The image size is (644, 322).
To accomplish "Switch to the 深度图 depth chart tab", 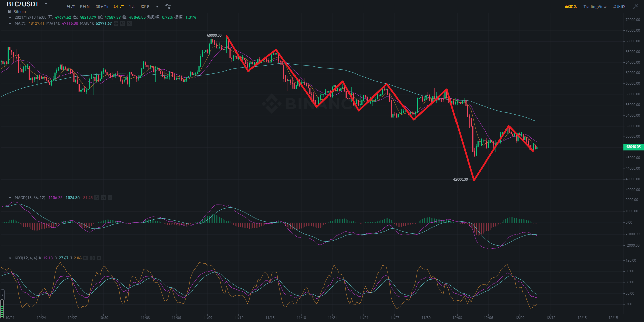I will pos(619,7).
